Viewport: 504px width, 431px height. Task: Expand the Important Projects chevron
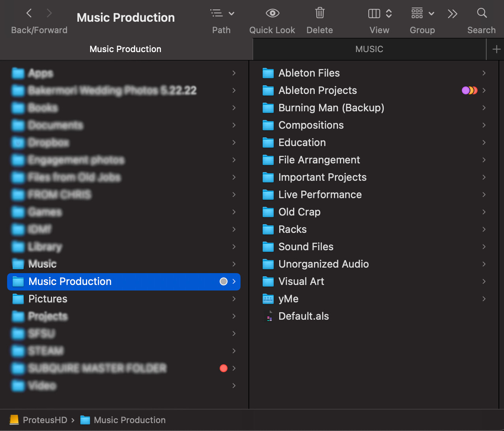[484, 177]
